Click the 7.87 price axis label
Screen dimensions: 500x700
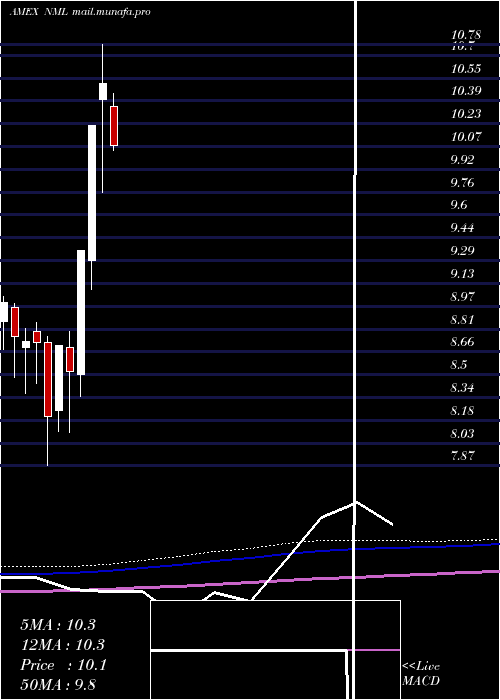462,456
